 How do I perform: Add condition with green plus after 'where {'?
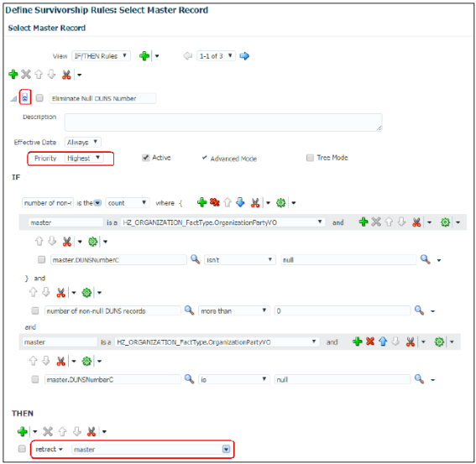[x=201, y=202]
